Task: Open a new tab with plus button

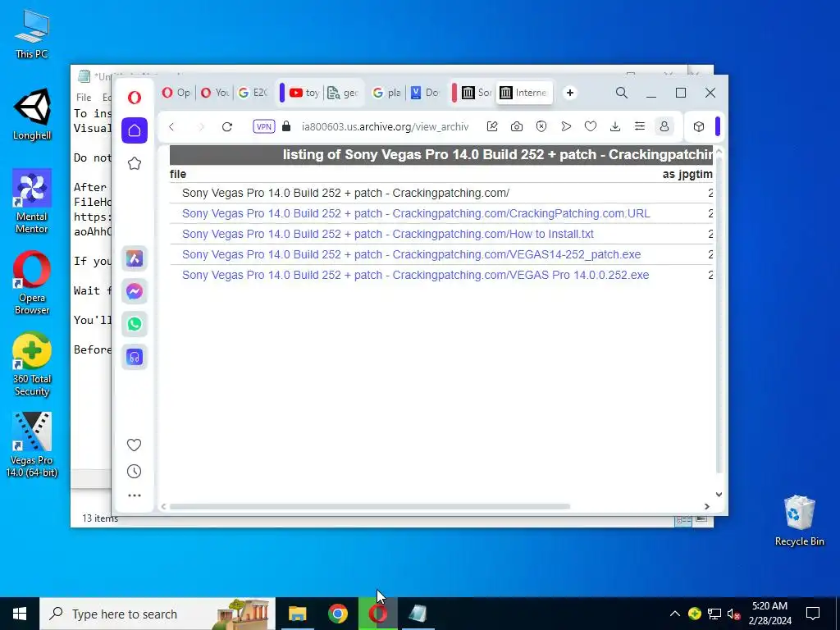Action: pyautogui.click(x=570, y=93)
